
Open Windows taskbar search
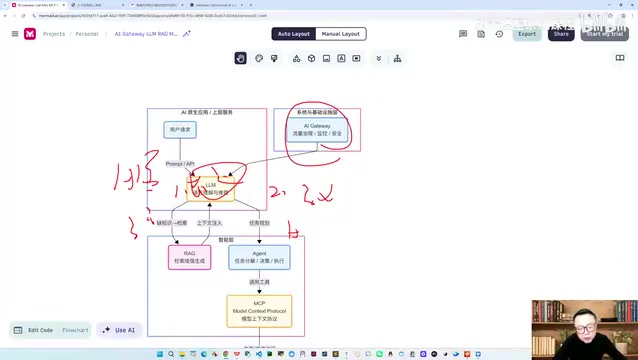[x=171, y=354]
